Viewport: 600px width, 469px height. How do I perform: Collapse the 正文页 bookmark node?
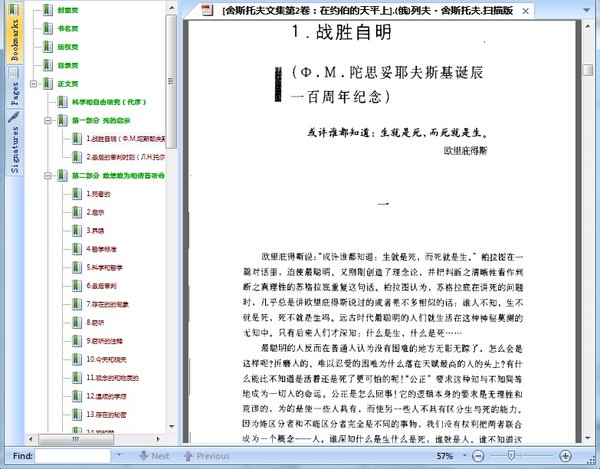pos(33,83)
